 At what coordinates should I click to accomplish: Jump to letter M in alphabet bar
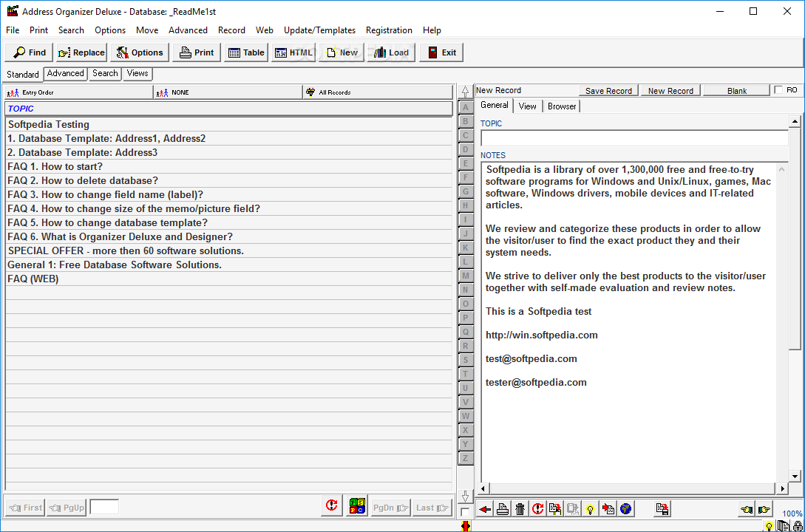click(465, 276)
